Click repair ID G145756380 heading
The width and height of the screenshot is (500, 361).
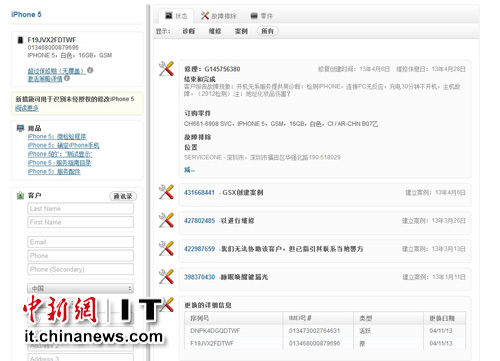coord(212,69)
